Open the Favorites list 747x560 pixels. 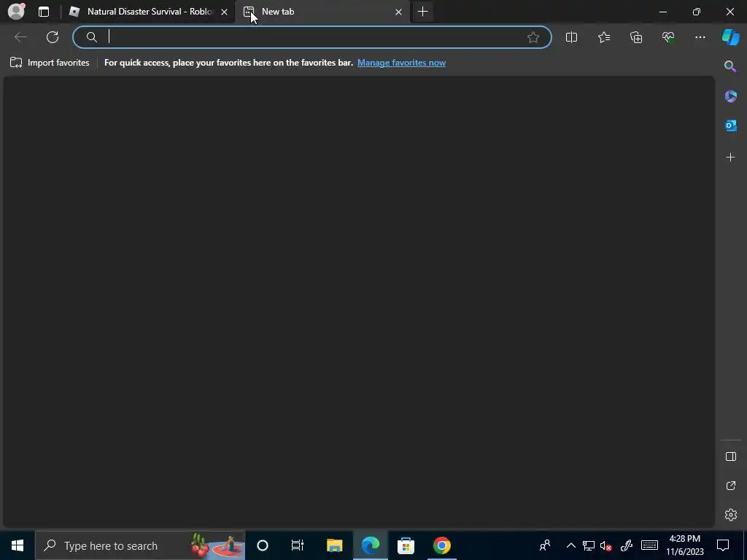[603, 37]
